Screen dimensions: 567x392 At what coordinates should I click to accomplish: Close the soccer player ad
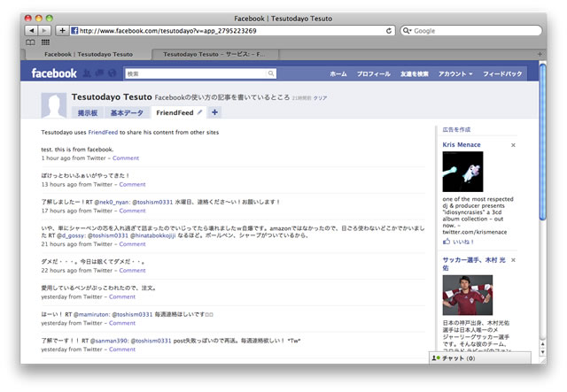(513, 260)
